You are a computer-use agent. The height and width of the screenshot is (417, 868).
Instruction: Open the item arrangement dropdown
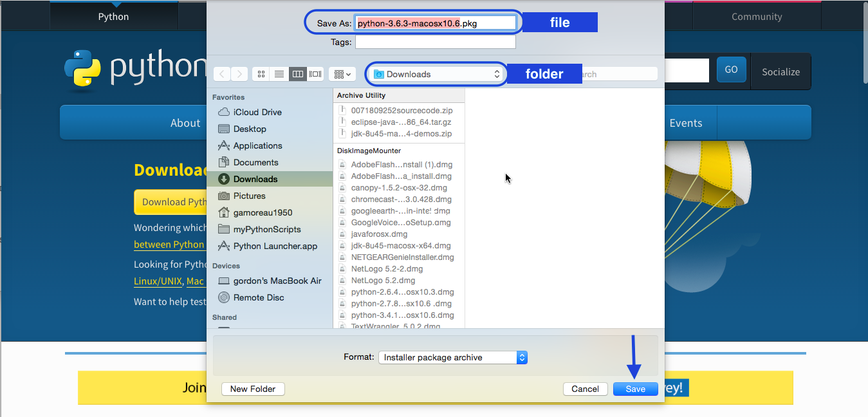[x=342, y=74]
